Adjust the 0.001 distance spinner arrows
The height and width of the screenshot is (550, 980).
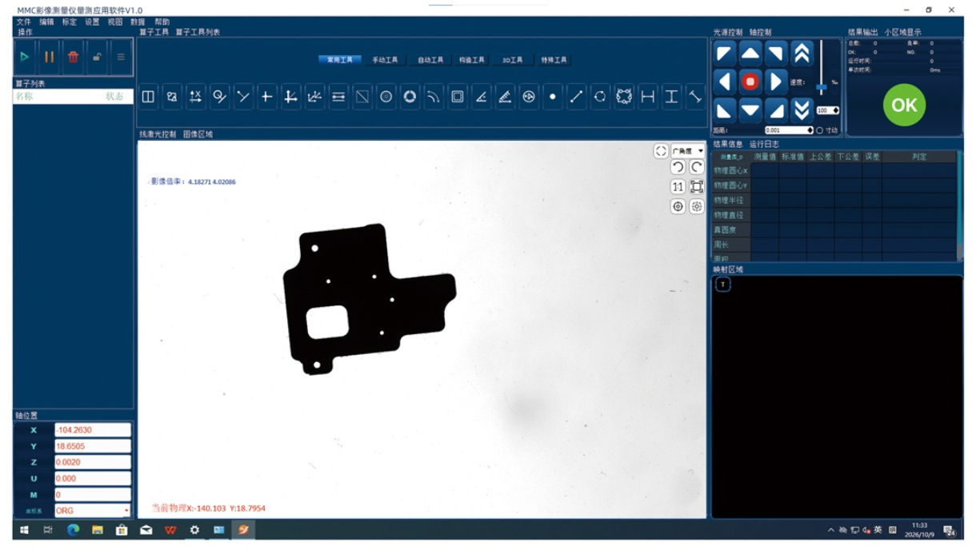pos(810,130)
